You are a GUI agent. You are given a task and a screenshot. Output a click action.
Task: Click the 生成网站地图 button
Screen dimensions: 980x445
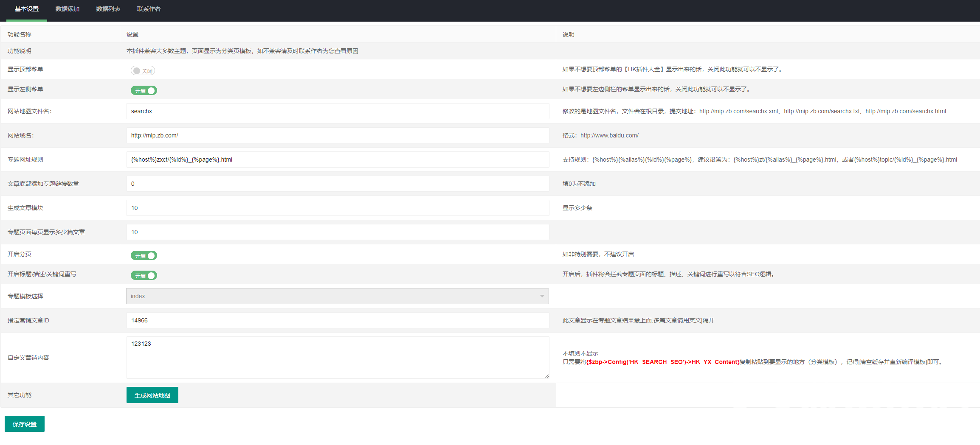click(x=152, y=395)
